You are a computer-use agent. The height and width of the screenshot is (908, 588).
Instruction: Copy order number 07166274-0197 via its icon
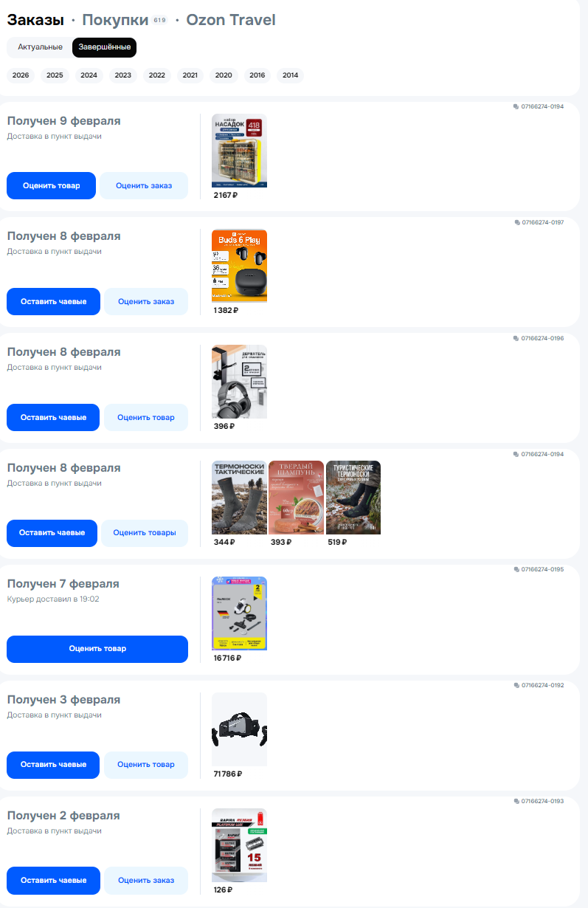pos(517,222)
